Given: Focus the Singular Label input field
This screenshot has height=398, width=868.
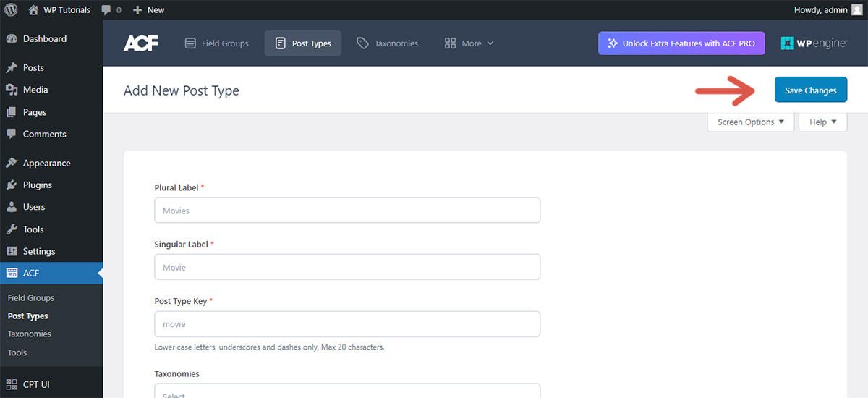Looking at the screenshot, I should pyautogui.click(x=347, y=267).
